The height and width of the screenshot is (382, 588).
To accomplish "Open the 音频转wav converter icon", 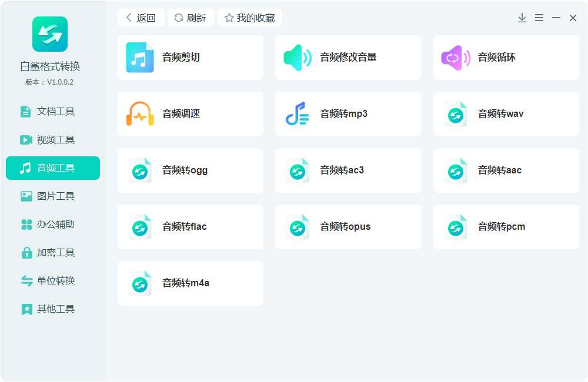I will 456,114.
